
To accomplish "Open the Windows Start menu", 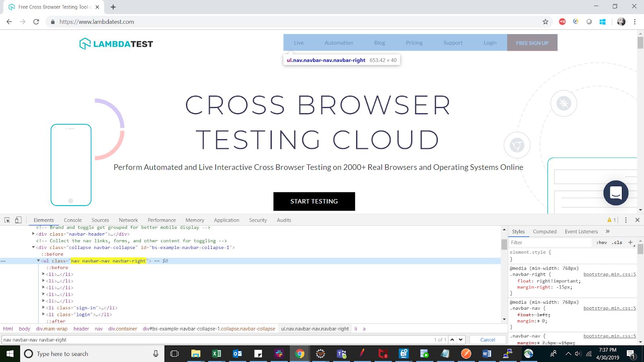I will point(10,354).
